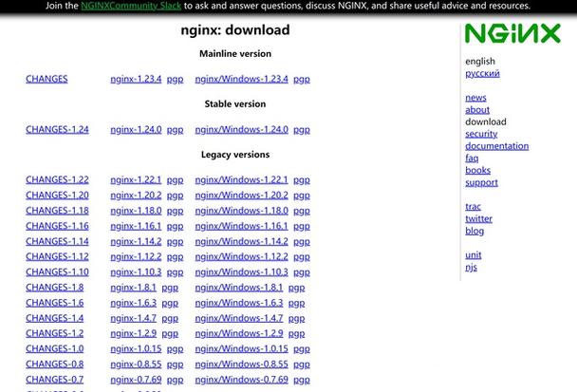The width and height of the screenshot is (577, 392).
Task: Open CHANGES-1.10 link
Action: tap(57, 272)
